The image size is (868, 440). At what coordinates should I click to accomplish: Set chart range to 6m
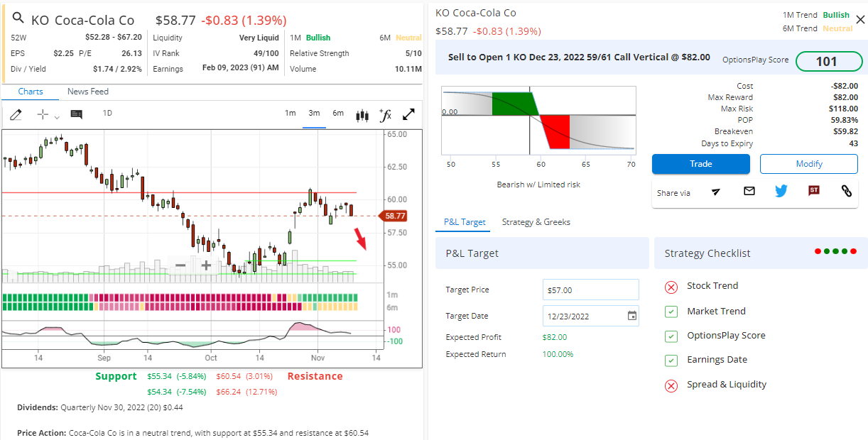click(x=338, y=114)
